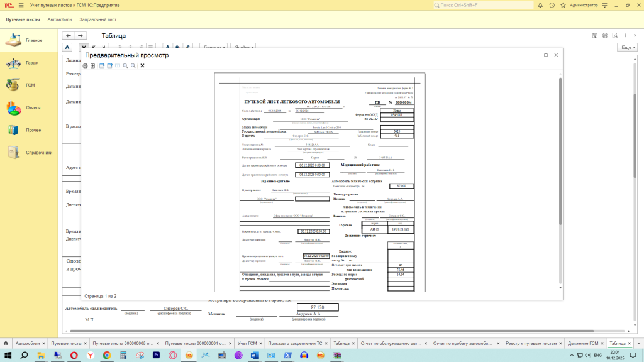Open Word from taskbar
Screen dimensions: 644x362
point(255,355)
